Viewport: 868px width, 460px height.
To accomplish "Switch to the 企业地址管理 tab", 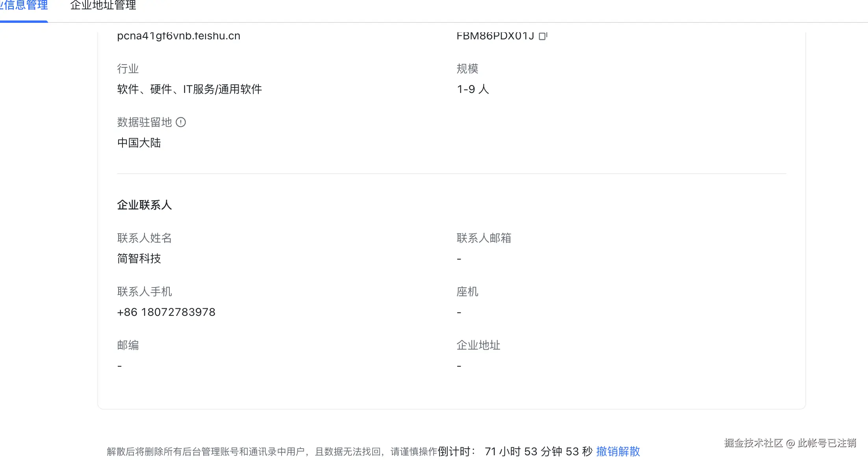I will pyautogui.click(x=103, y=6).
